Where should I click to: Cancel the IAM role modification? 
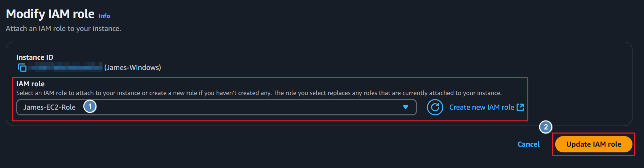[528, 144]
